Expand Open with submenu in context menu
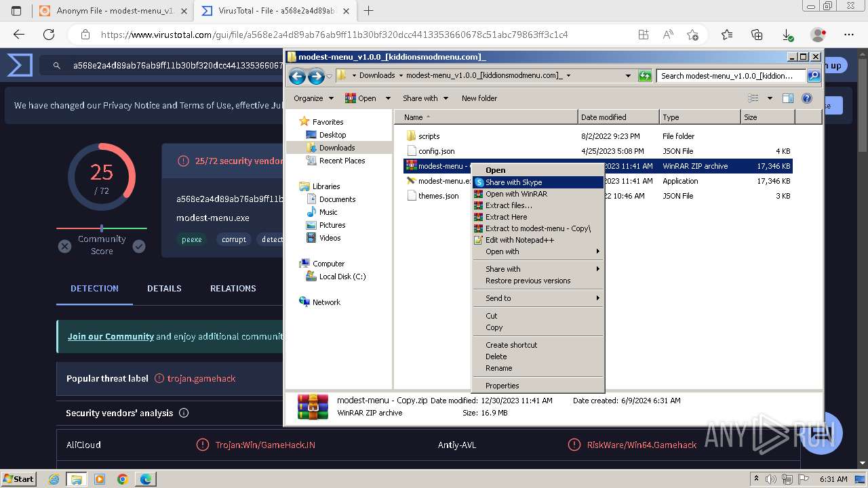Image resolution: width=868 pixels, height=488 pixels. tap(538, 251)
